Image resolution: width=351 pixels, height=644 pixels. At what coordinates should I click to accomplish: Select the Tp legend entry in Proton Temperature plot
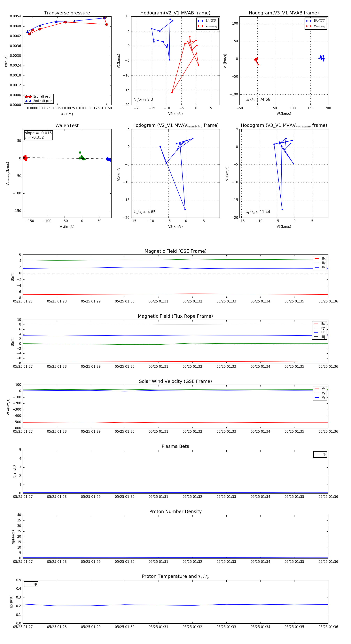click(x=31, y=584)
